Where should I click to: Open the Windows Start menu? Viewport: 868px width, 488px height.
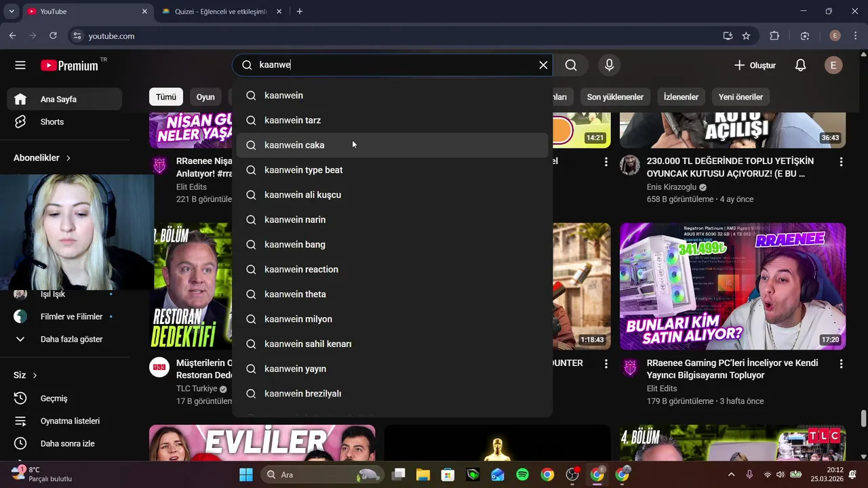[x=246, y=474]
